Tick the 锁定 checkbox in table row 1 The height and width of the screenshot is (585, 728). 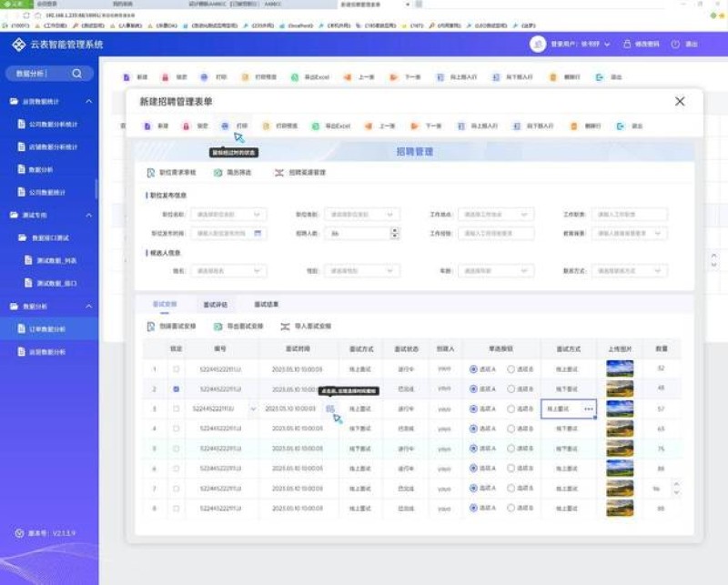176,369
